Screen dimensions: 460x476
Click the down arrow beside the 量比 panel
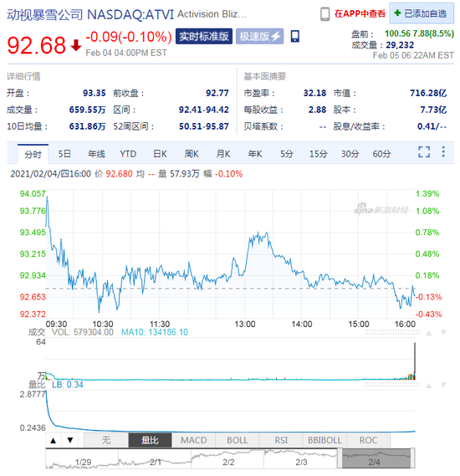[443, 385]
